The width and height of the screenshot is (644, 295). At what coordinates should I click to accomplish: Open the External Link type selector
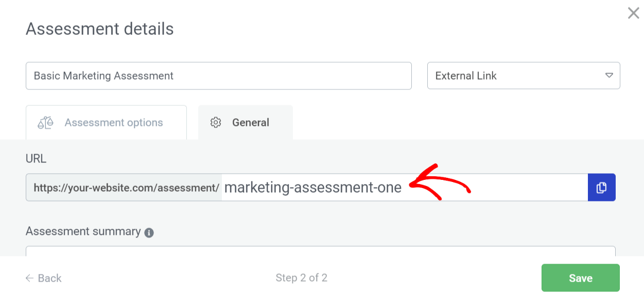click(523, 76)
